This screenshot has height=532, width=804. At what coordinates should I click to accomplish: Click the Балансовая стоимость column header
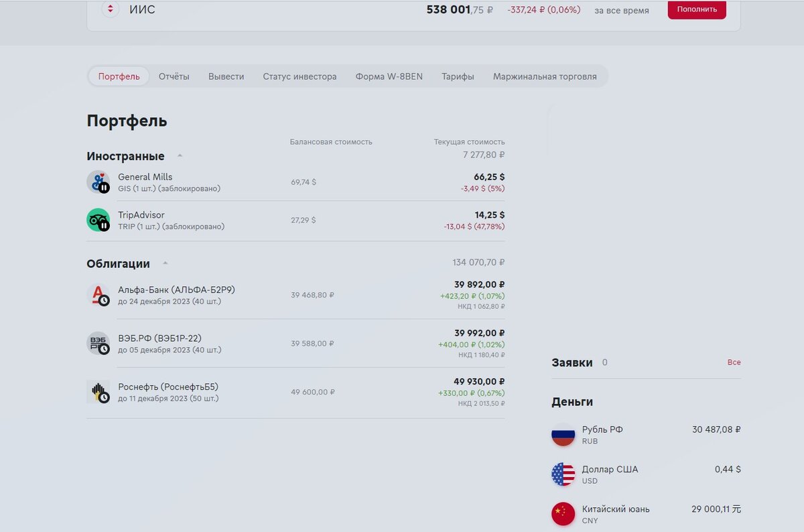[x=331, y=142]
